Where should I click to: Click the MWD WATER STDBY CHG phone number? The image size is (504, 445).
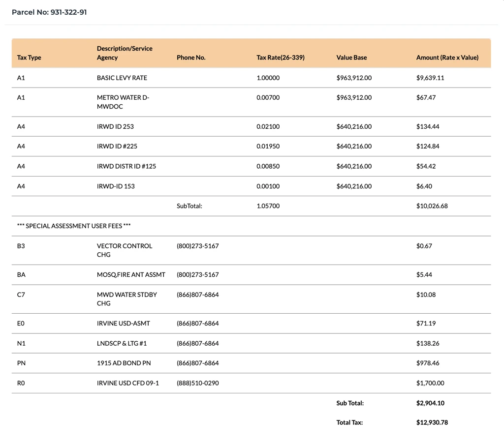point(197,295)
